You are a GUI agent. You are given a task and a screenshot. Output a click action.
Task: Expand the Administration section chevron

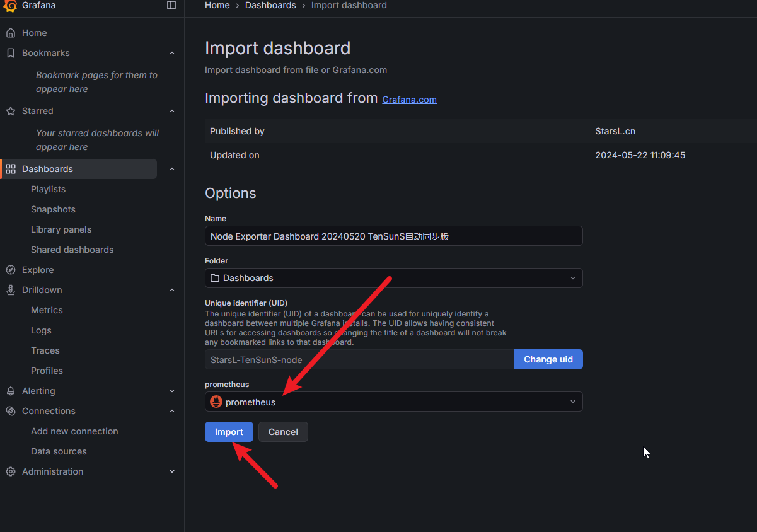coord(172,471)
